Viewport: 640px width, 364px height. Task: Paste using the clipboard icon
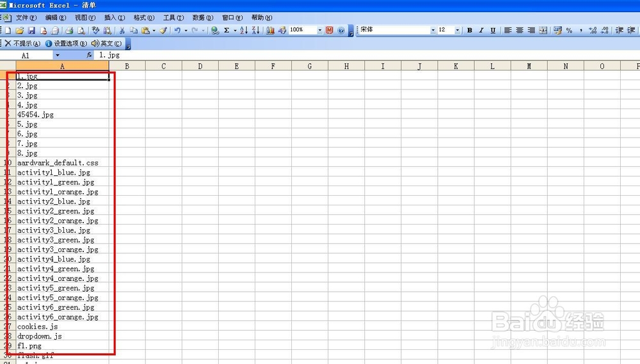(145, 30)
